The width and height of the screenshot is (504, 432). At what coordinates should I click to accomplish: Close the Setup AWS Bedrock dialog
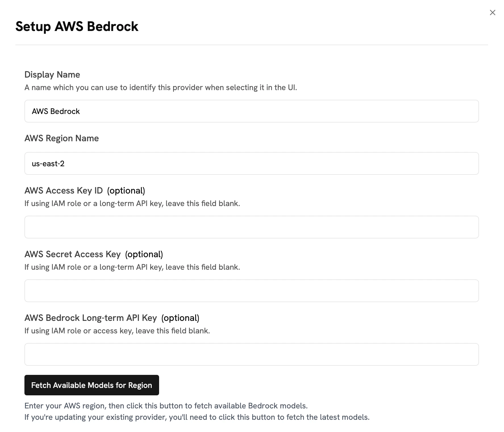[492, 13]
